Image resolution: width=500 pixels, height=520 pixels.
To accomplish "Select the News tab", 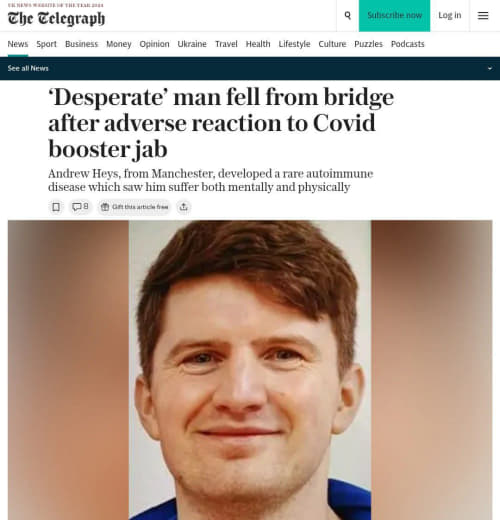I will click(18, 44).
